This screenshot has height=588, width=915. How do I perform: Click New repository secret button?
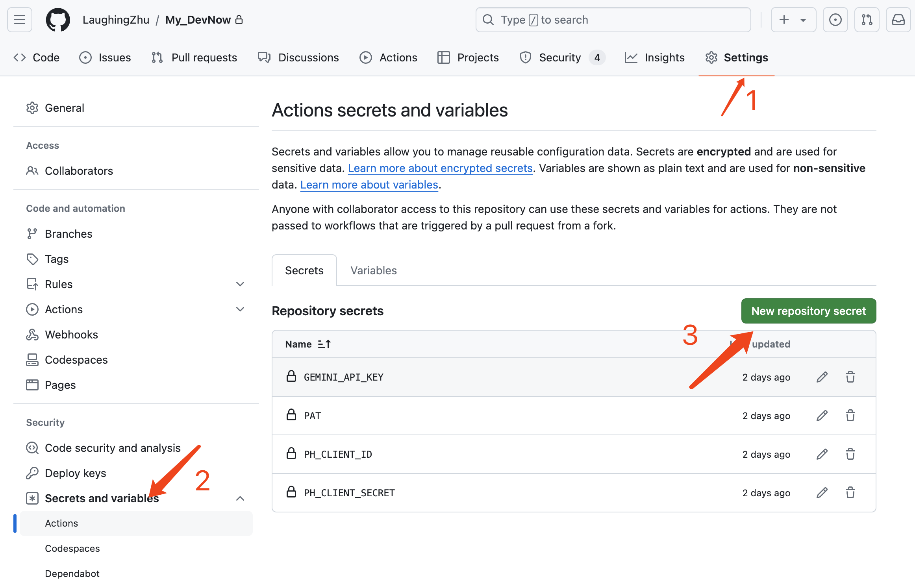point(809,311)
